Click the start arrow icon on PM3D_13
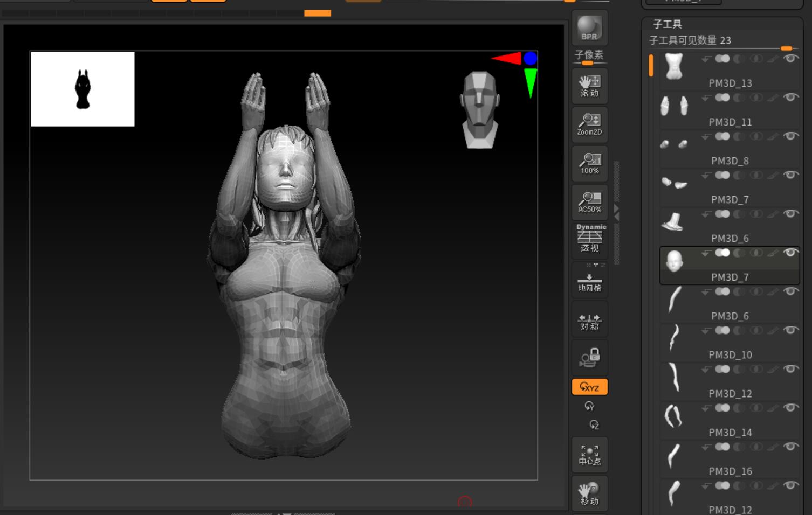This screenshot has height=515, width=812. point(706,59)
